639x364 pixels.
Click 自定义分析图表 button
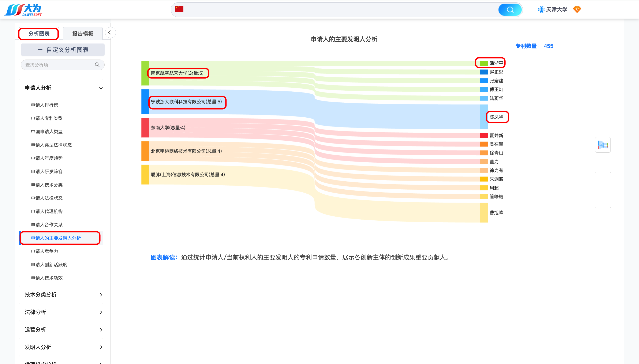63,50
